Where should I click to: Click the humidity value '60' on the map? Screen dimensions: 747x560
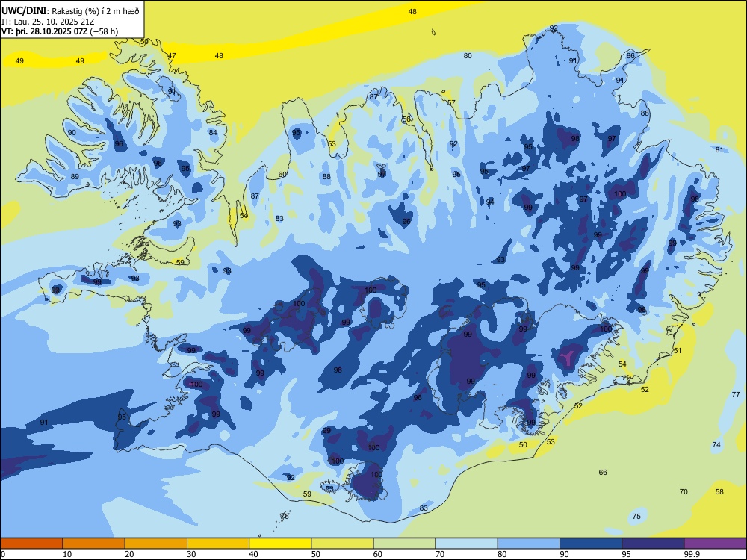coord(282,174)
